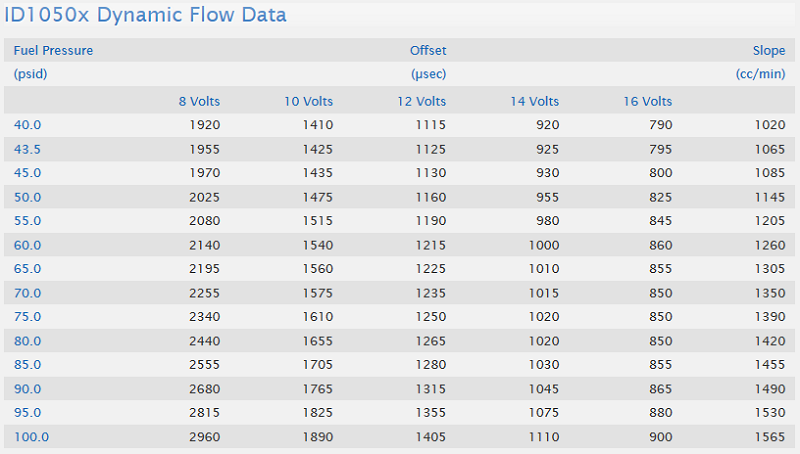800x454 pixels.
Task: Click the 43.5 fuel pressure row label
Action: coord(28,149)
